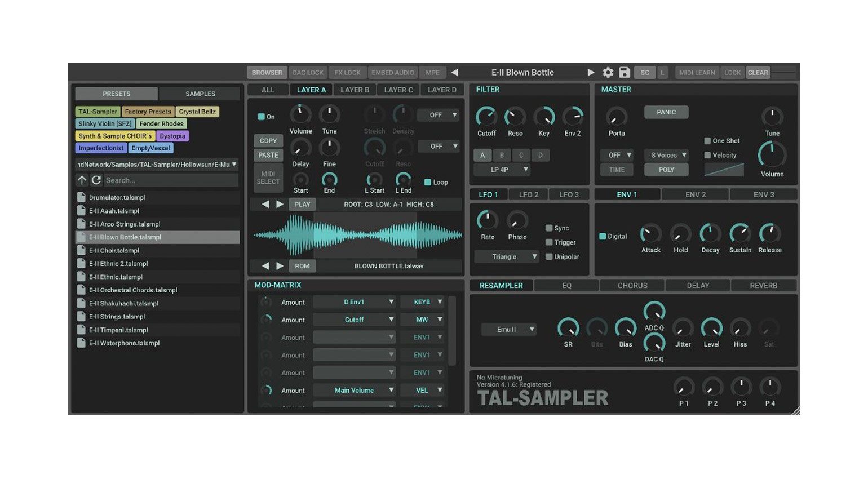Enable LFO Sync checkbox

pyautogui.click(x=548, y=228)
